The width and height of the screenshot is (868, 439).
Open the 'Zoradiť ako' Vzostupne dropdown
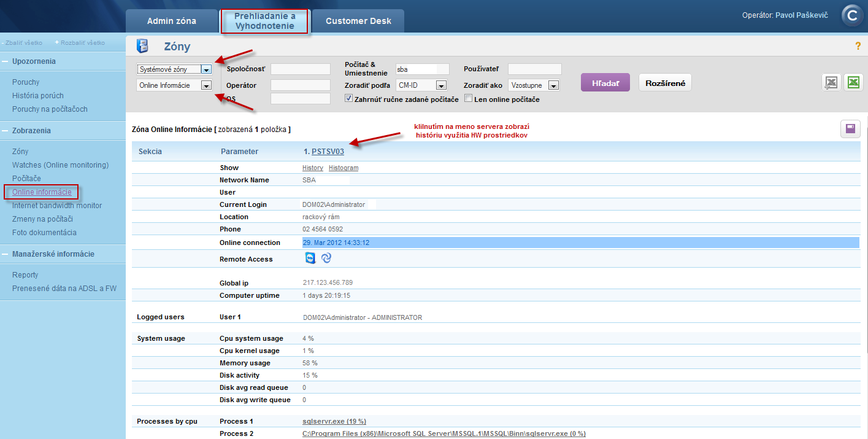(534, 85)
